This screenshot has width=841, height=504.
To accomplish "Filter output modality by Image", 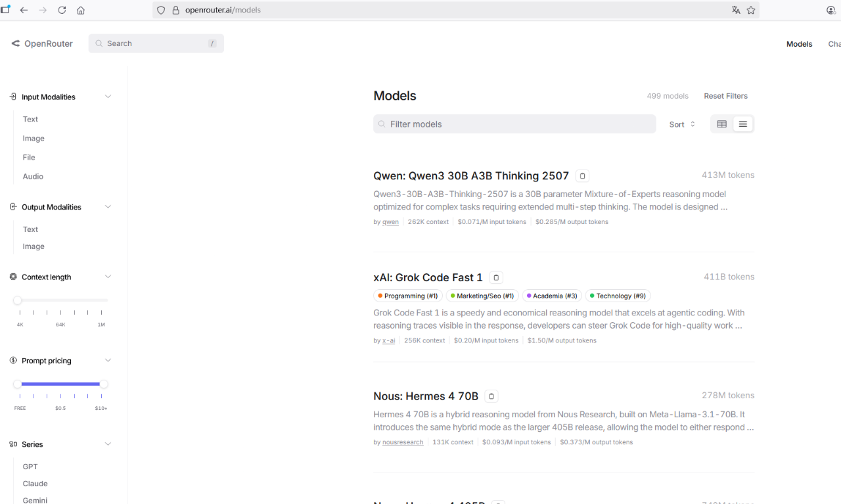I will click(x=34, y=246).
